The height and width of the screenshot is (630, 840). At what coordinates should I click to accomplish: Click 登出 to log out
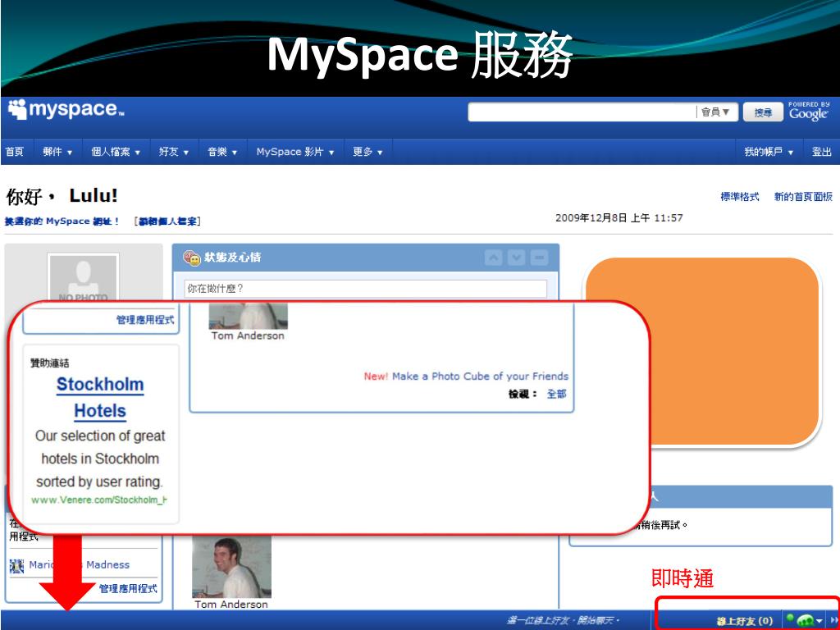[x=821, y=152]
